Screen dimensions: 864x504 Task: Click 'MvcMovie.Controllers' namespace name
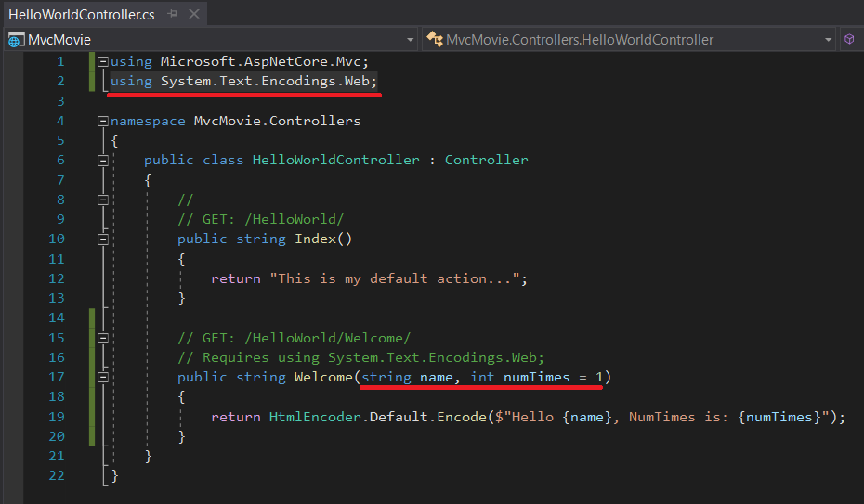pos(277,121)
